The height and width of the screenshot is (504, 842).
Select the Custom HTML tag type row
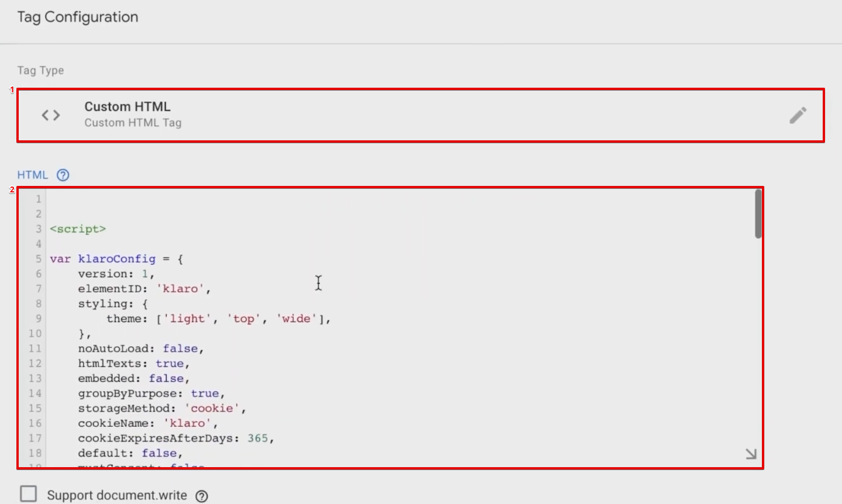click(x=420, y=115)
